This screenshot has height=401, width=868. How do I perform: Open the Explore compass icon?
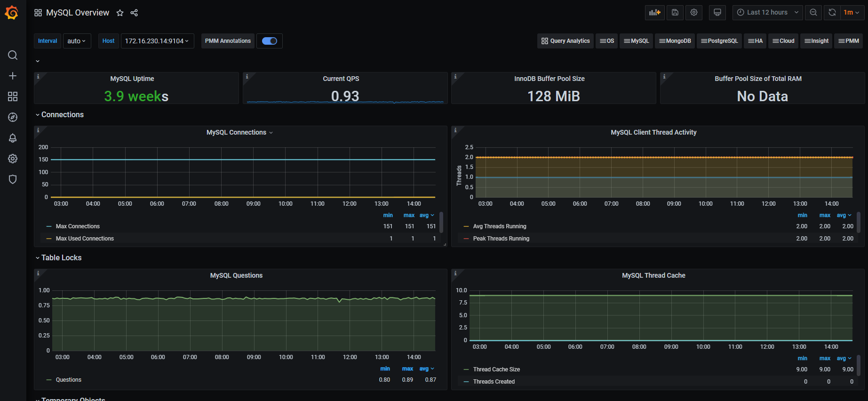pos(13,117)
